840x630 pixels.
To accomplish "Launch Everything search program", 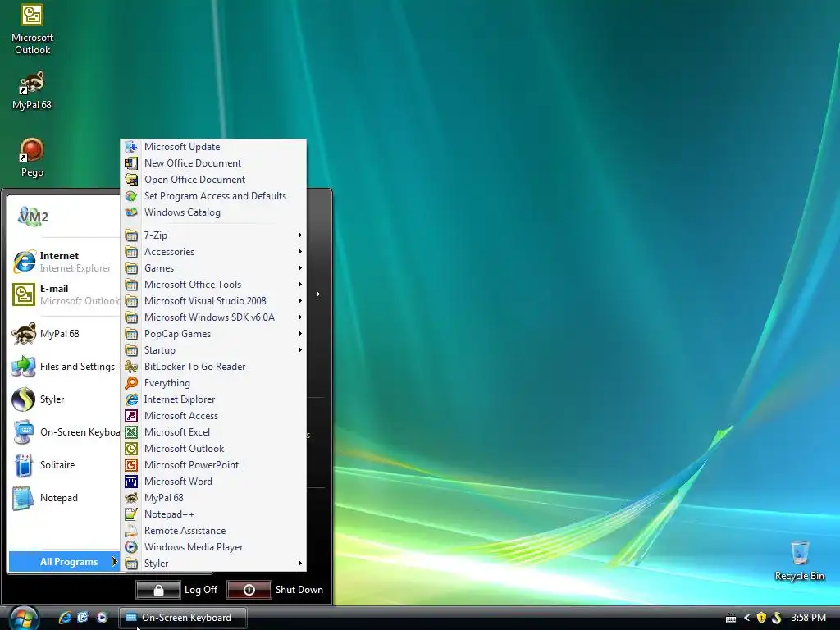I will tap(214, 383).
